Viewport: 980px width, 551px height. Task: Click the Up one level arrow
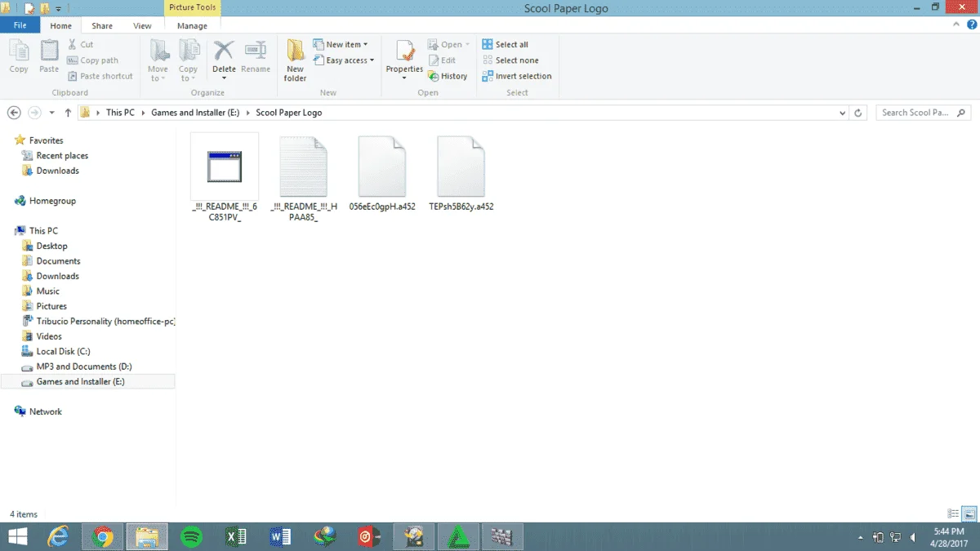(68, 113)
